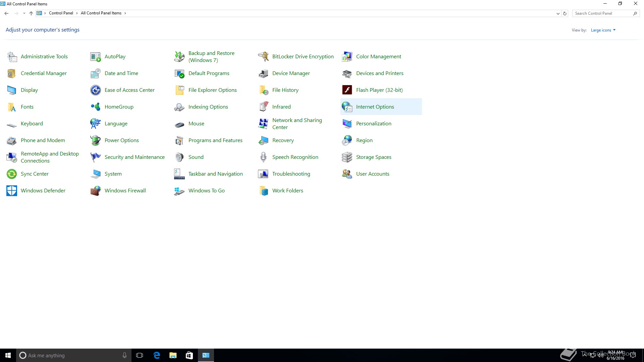The height and width of the screenshot is (362, 644).
Task: Open the Device Manager icon
Action: click(x=263, y=73)
